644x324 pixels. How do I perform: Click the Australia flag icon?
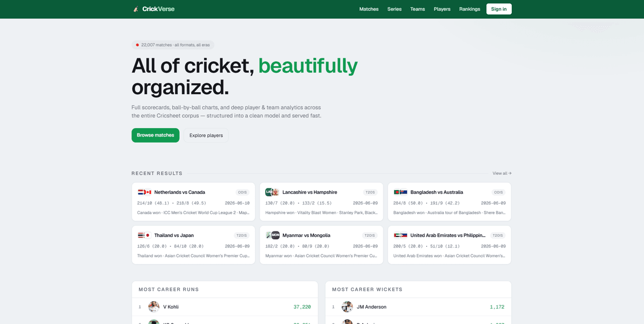[x=404, y=192]
